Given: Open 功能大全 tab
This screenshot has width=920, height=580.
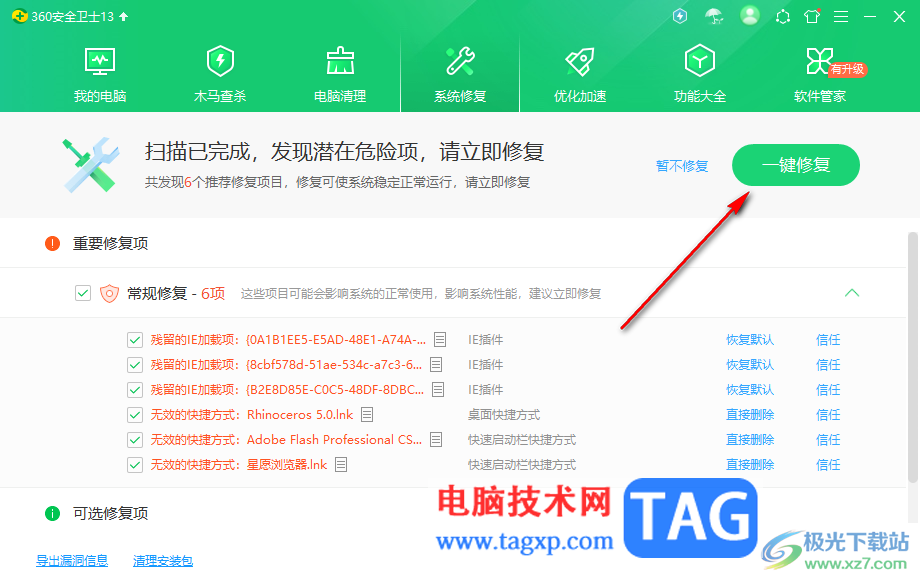Looking at the screenshot, I should click(x=700, y=74).
